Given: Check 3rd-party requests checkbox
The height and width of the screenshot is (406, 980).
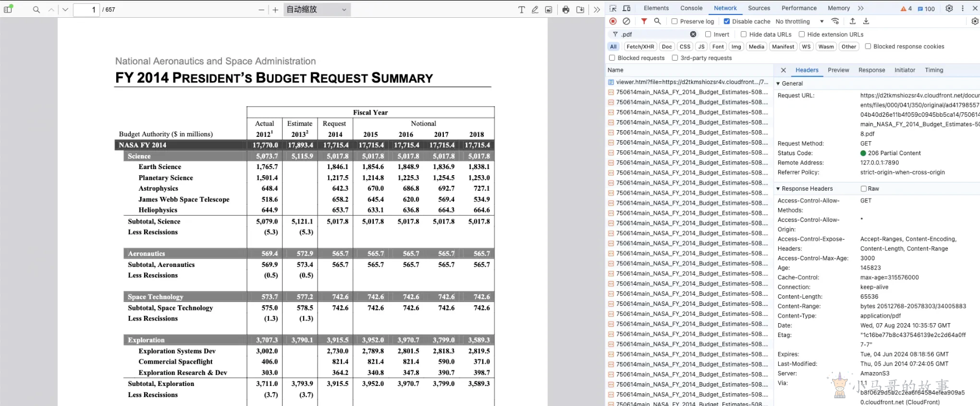Looking at the screenshot, I should click(x=675, y=58).
